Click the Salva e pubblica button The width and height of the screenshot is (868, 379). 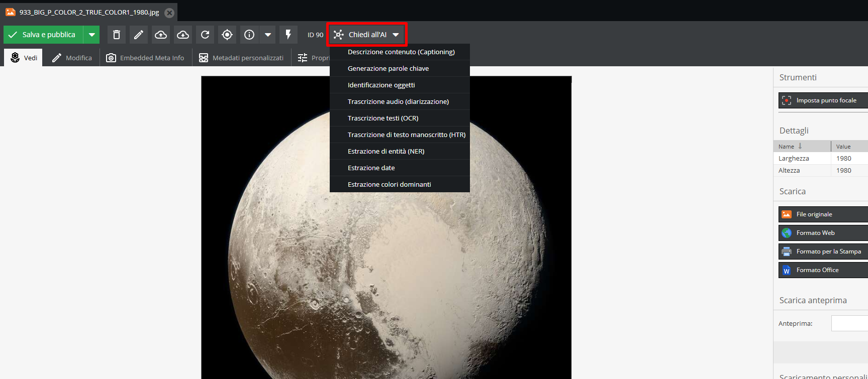44,35
